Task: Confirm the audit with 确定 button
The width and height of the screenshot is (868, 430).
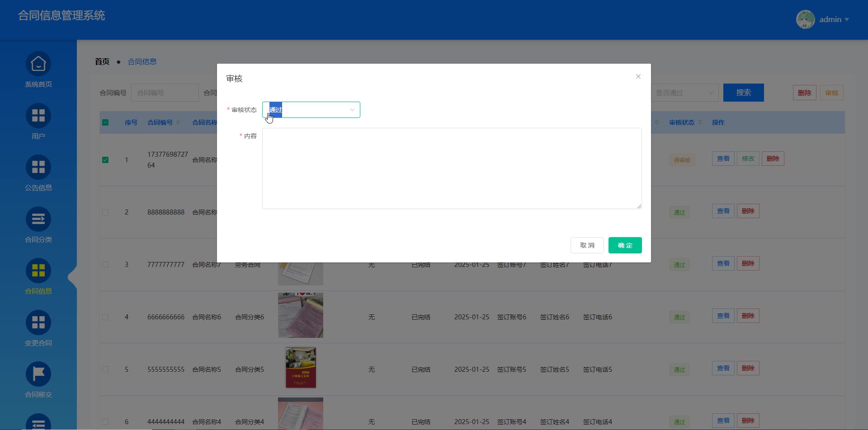Action: tap(625, 245)
